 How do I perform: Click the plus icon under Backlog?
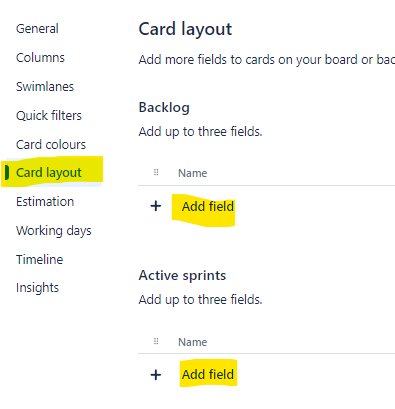pyautogui.click(x=156, y=206)
